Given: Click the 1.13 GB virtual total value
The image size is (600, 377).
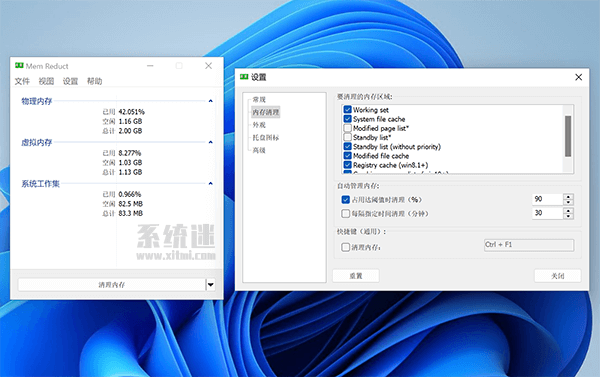Looking at the screenshot, I should pyautogui.click(x=130, y=172).
